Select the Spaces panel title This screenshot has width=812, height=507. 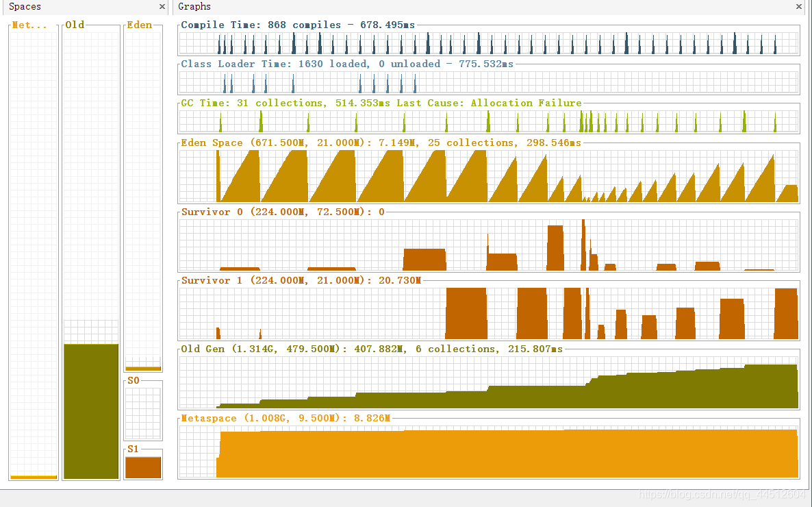click(25, 7)
